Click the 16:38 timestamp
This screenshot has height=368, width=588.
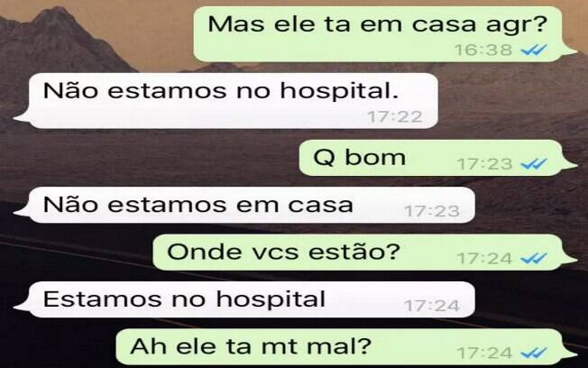coord(483,50)
